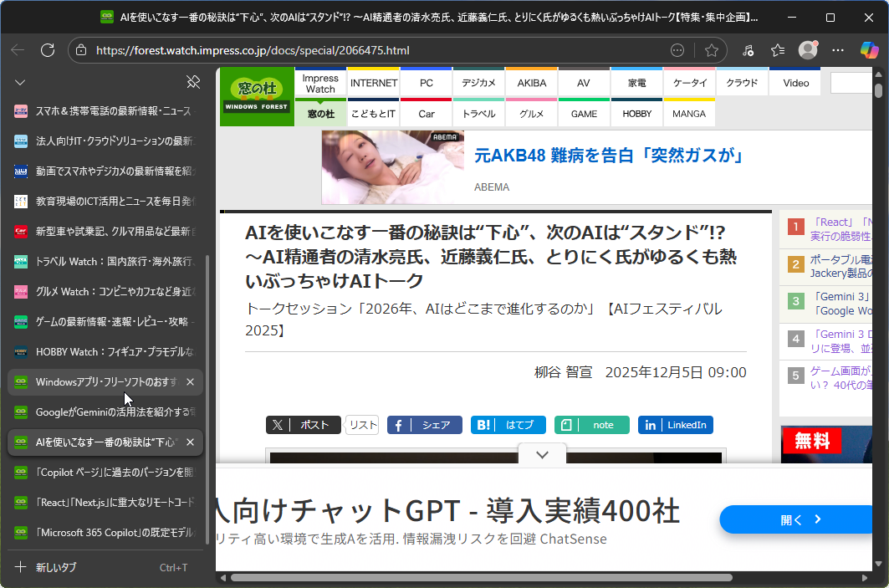889x588 pixels.
Task: Expand the in-article chevron below the share buttons
Action: point(542,454)
